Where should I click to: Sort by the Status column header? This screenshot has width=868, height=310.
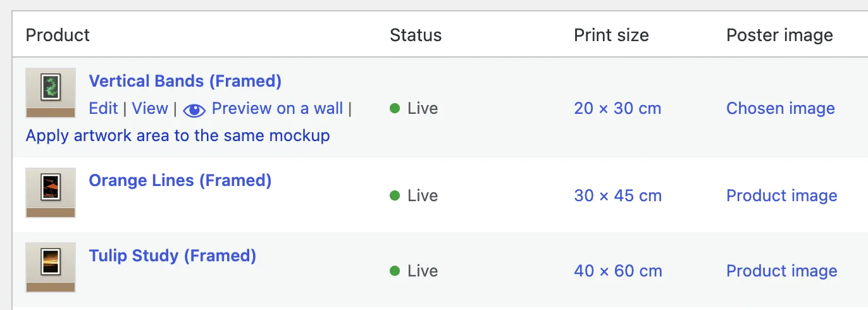click(416, 35)
